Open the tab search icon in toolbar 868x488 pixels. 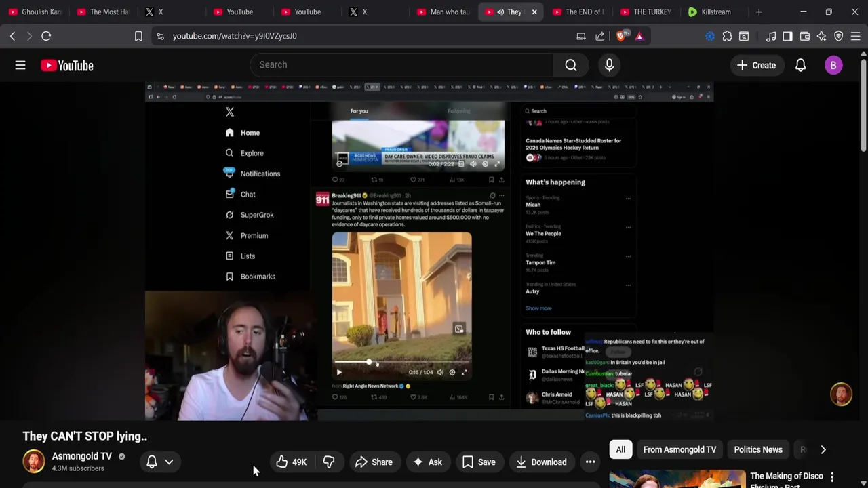(x=744, y=36)
